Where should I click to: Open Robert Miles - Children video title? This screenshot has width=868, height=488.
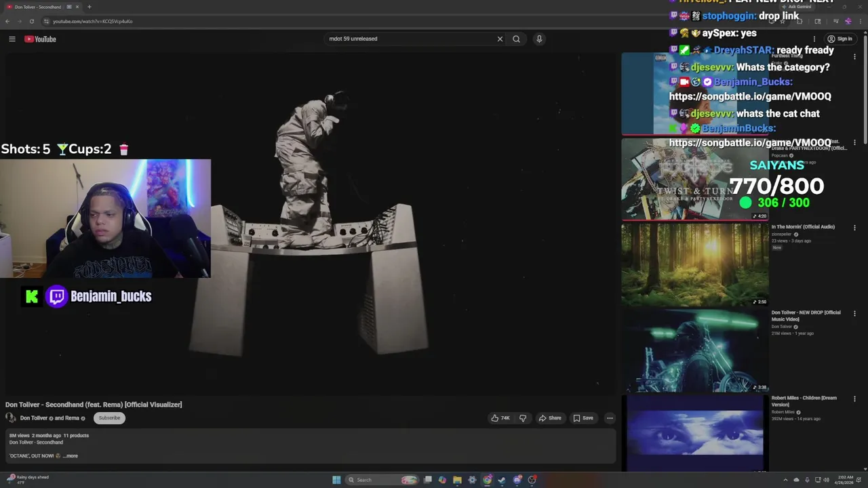804,401
